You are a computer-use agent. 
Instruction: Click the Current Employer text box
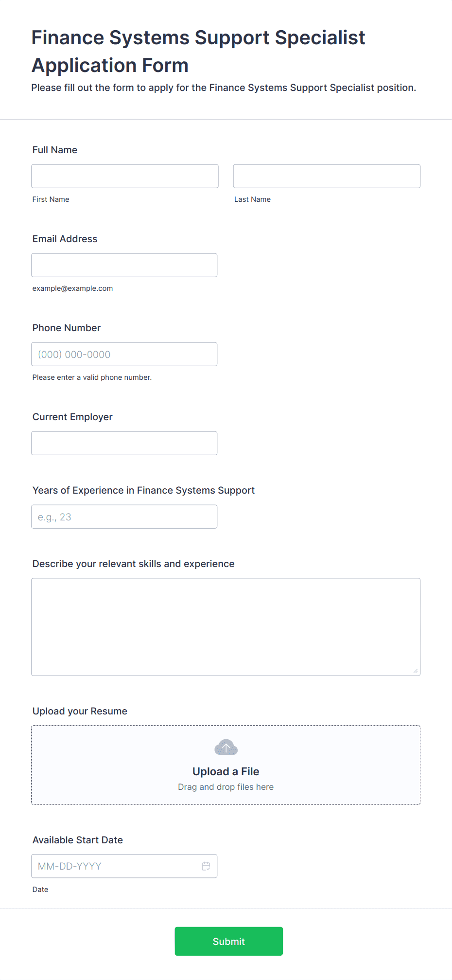(124, 443)
